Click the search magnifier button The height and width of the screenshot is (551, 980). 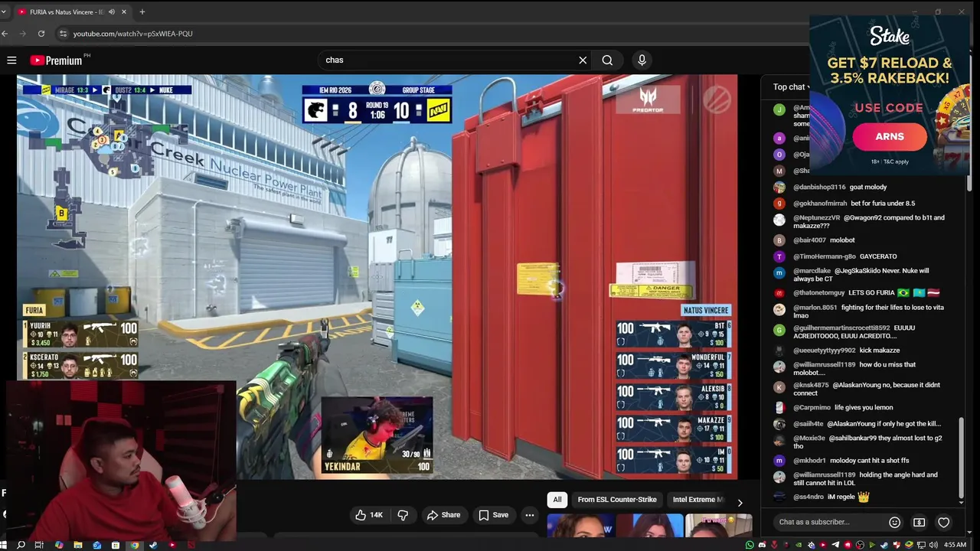607,60
